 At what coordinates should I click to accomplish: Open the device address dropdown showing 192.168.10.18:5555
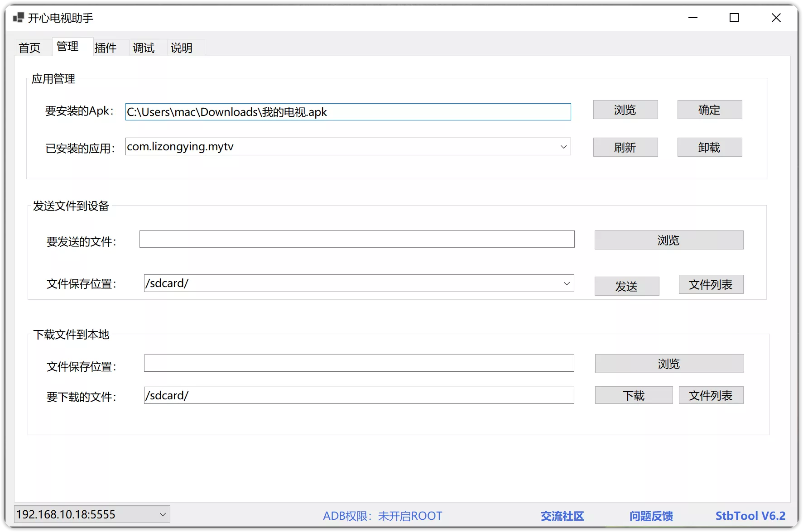163,514
